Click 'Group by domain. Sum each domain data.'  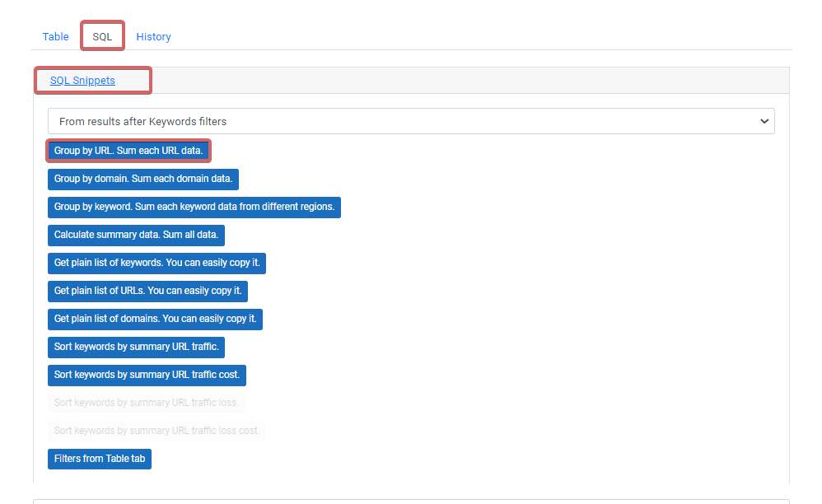coord(143,180)
